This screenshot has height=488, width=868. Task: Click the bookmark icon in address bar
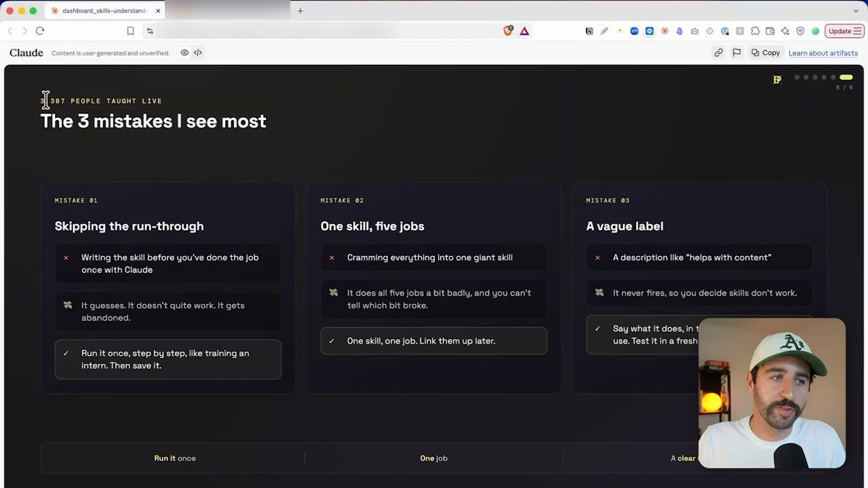click(x=130, y=31)
